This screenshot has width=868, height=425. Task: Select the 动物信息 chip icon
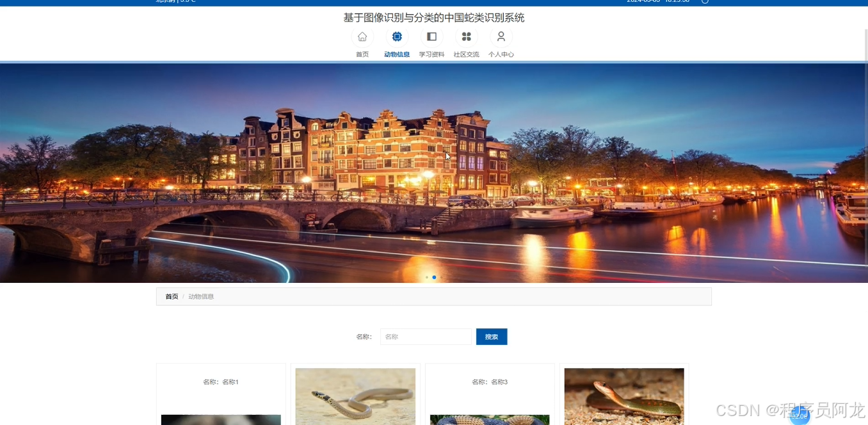click(397, 36)
